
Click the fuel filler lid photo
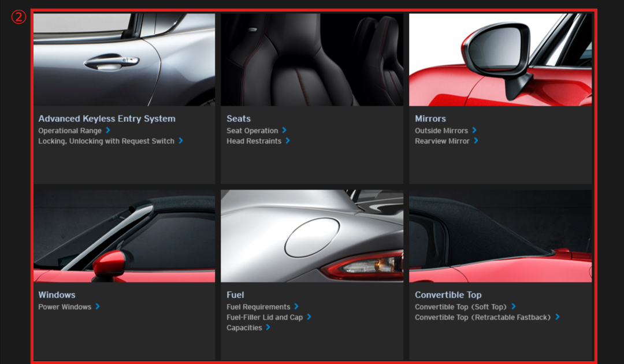click(312, 236)
